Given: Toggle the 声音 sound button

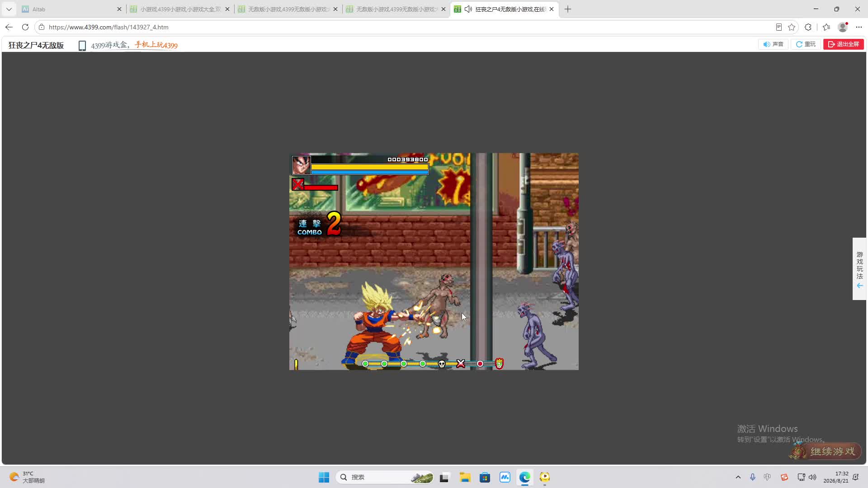Looking at the screenshot, I should (x=773, y=44).
